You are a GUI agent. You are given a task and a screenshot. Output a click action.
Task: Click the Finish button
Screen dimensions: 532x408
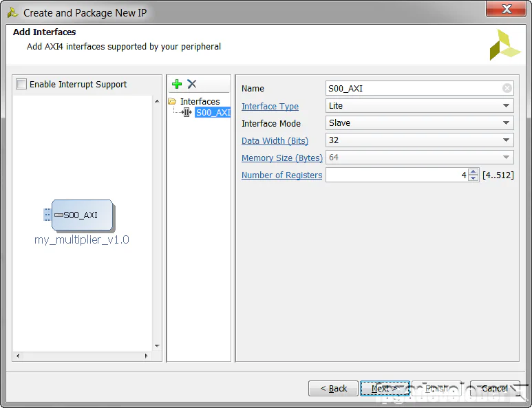436,388
